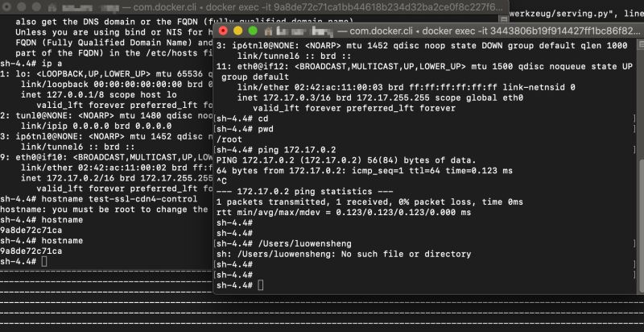Click the 'werkzeug/serving.py' text in rightmost window
This screenshot has width=644, height=332.
pyautogui.click(x=563, y=14)
